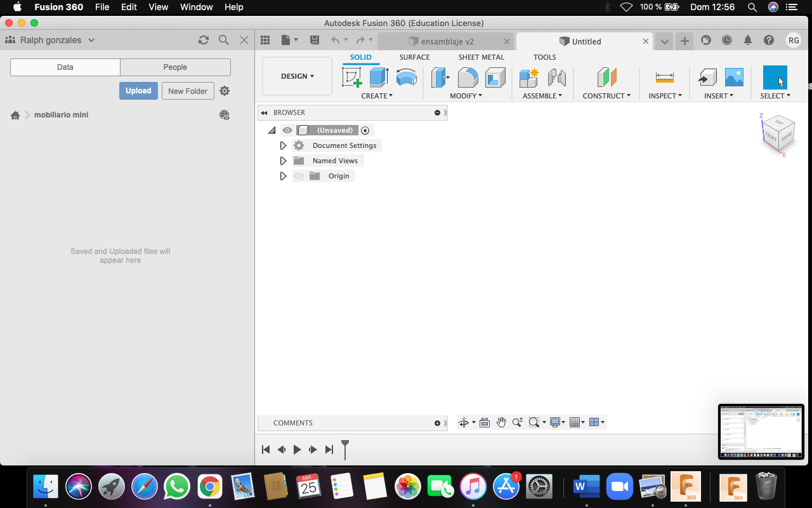Click the Look At tool
This screenshot has height=508, width=812.
[485, 422]
